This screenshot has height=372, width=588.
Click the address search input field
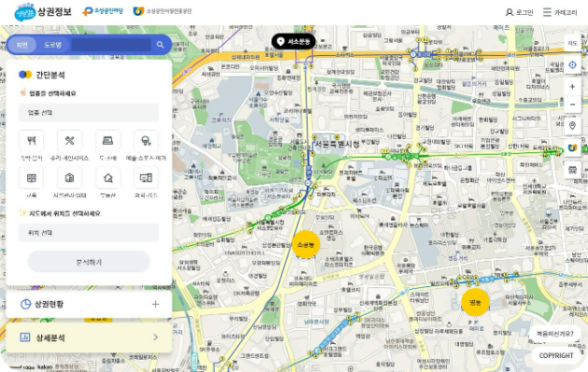click(x=111, y=45)
